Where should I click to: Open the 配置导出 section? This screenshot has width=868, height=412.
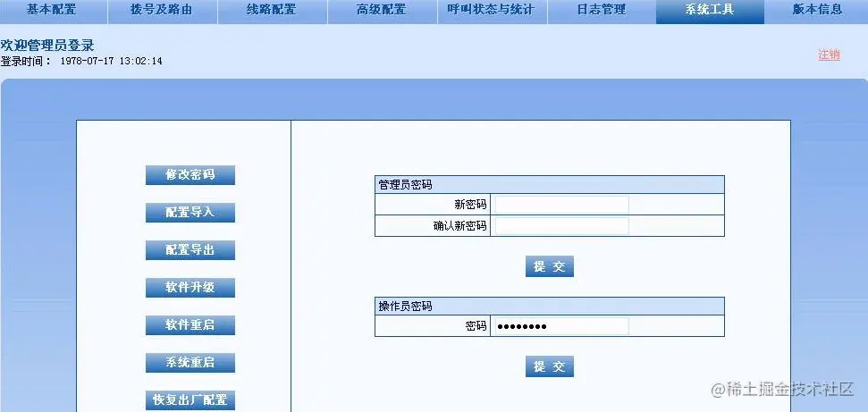coord(190,250)
